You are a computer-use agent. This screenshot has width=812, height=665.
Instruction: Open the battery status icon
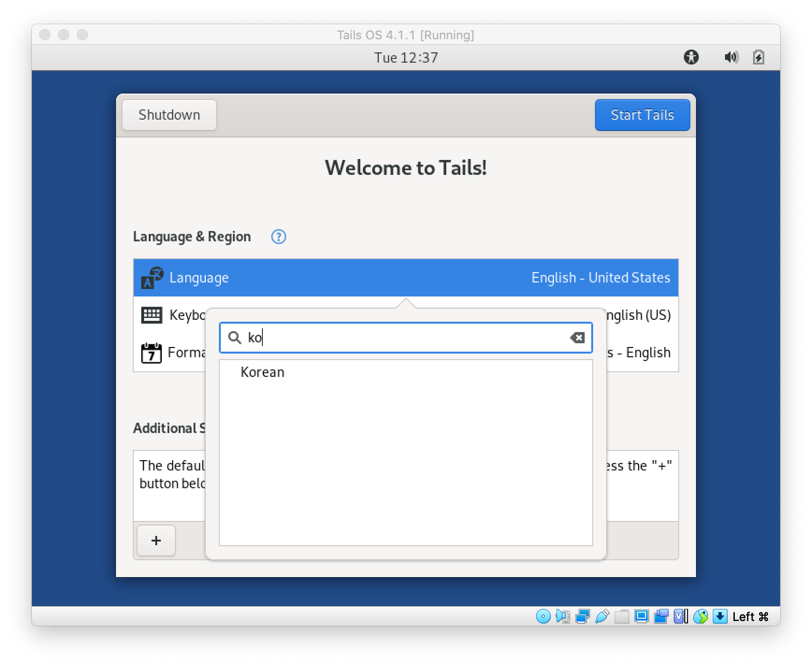(x=759, y=57)
